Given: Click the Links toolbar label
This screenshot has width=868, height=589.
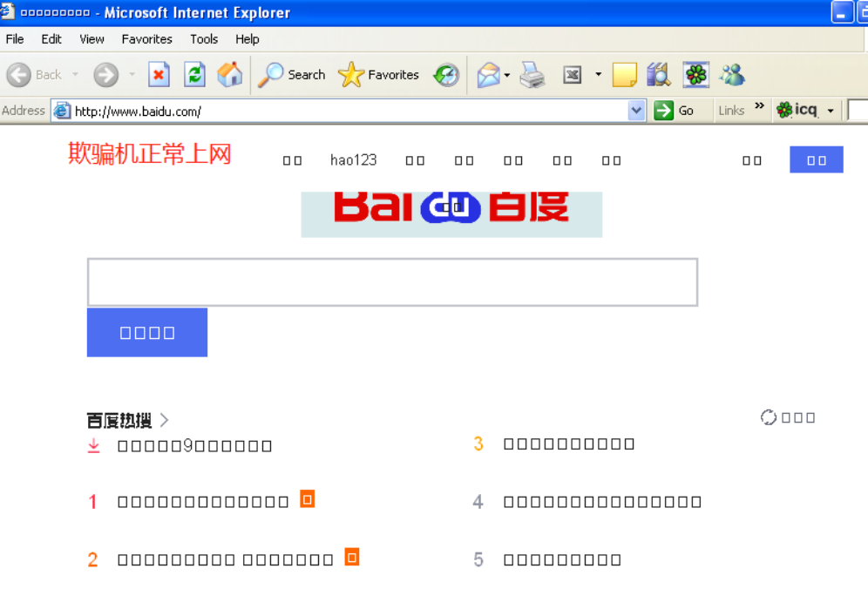Looking at the screenshot, I should click(731, 111).
